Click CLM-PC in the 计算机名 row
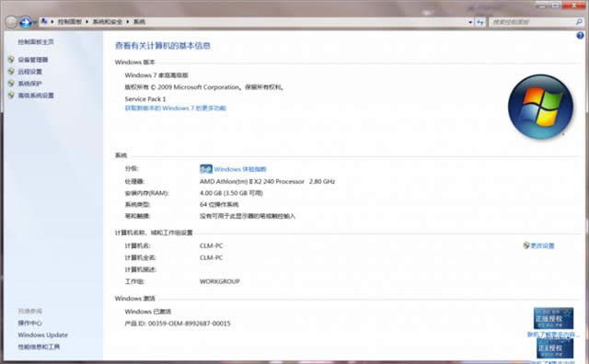This screenshot has height=364, width=589. point(212,245)
